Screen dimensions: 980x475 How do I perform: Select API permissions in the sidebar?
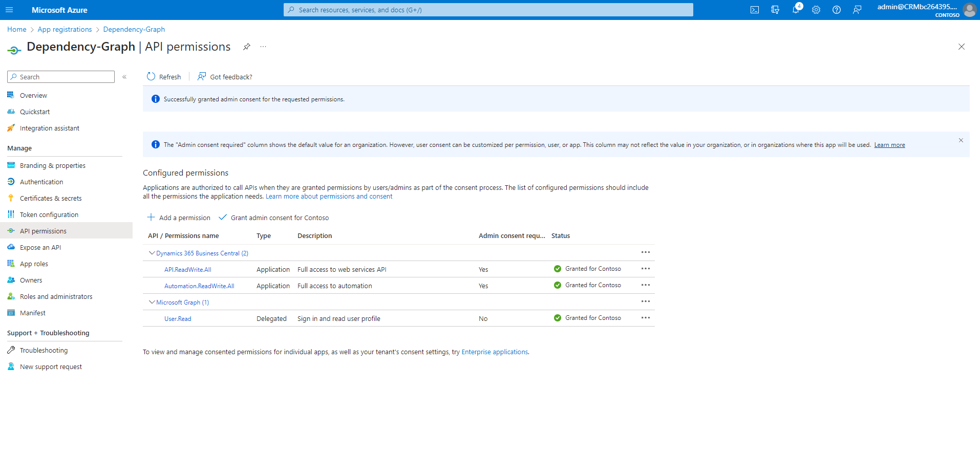[x=43, y=231]
